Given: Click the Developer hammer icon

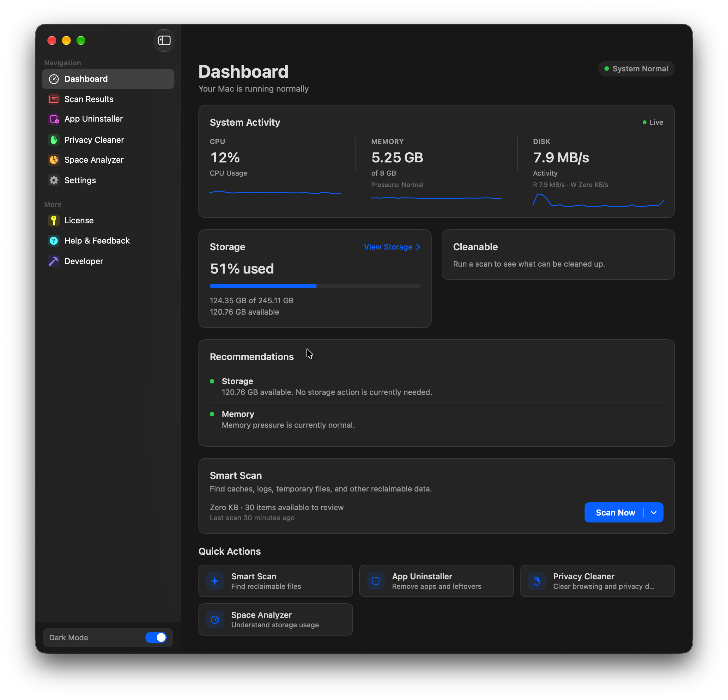Looking at the screenshot, I should click(x=54, y=261).
